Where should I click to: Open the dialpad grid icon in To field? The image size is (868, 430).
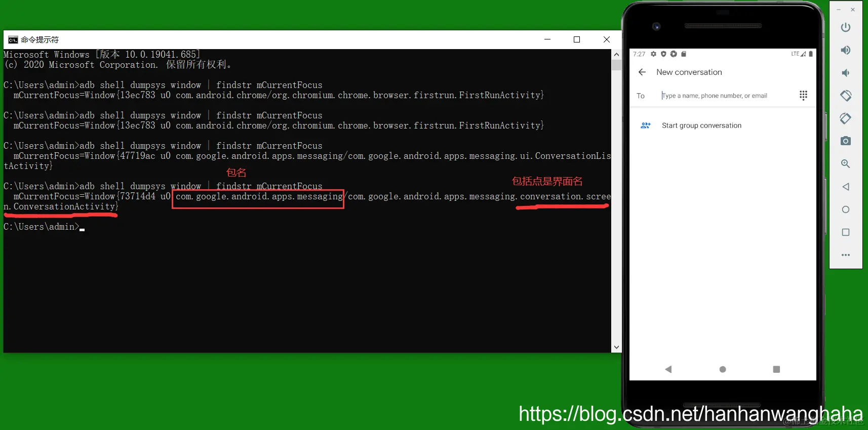point(803,95)
